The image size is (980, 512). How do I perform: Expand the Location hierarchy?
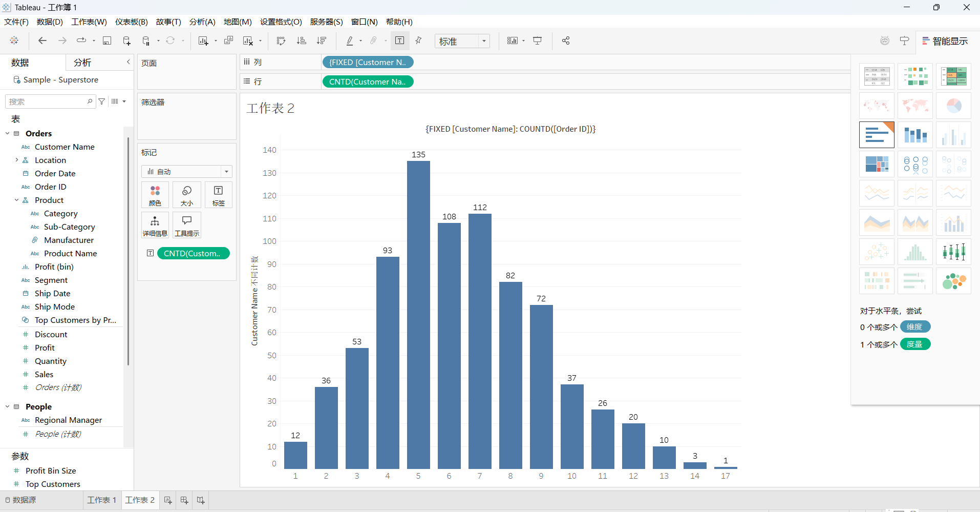pyautogui.click(x=17, y=160)
